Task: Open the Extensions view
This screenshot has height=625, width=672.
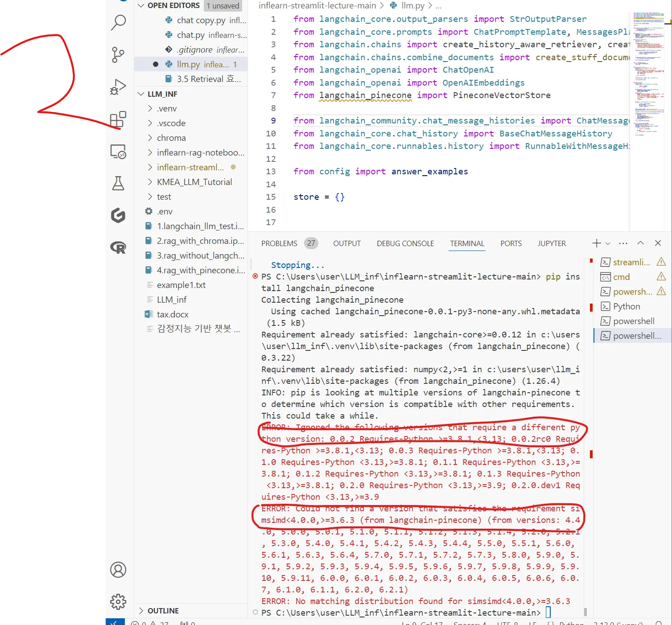Action: coord(118,119)
